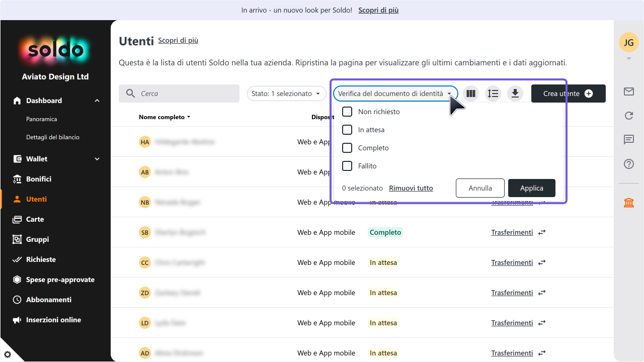Click the Crea utente button
644x362 pixels.
click(569, 94)
